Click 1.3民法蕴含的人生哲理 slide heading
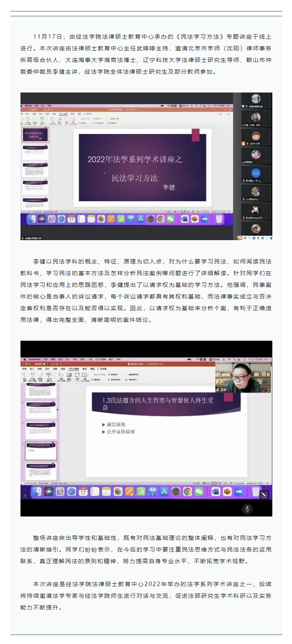 tap(157, 403)
